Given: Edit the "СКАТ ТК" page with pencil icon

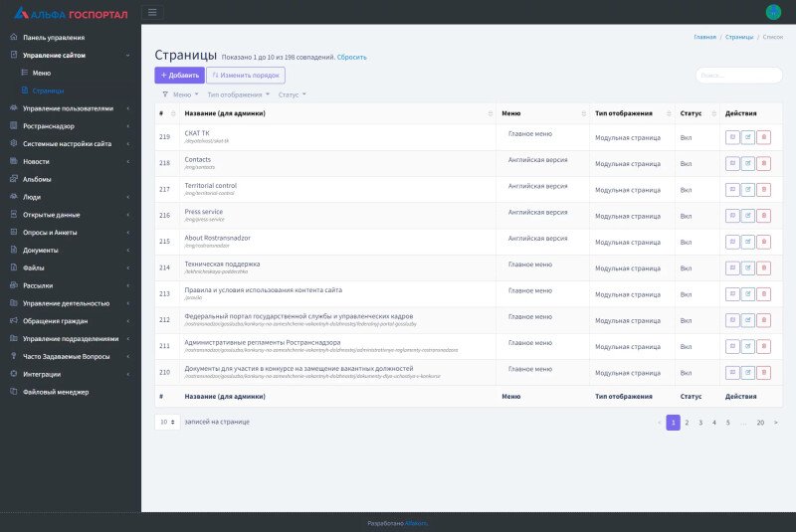Looking at the screenshot, I should tap(748, 137).
